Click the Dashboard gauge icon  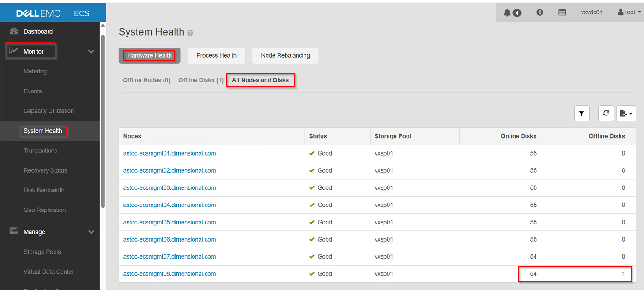tap(14, 31)
